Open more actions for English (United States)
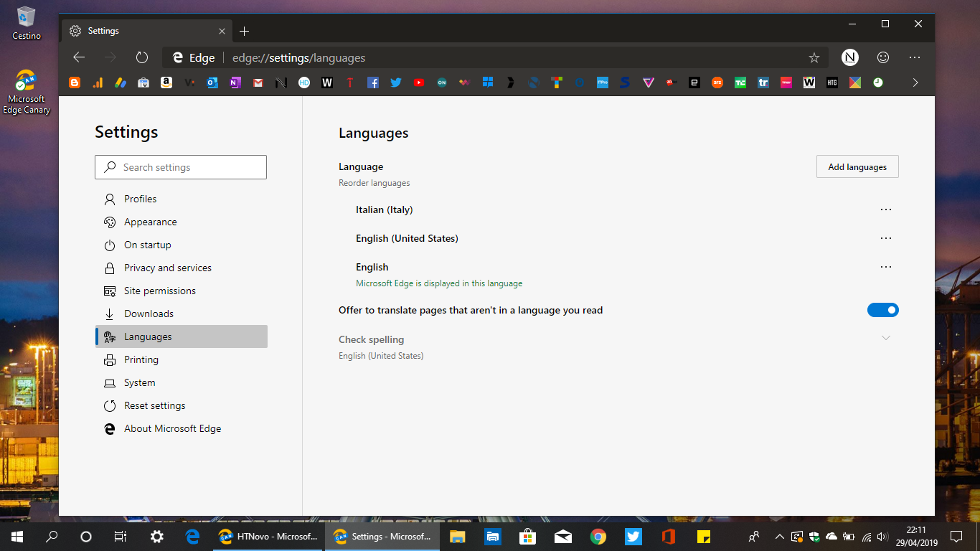 (886, 238)
